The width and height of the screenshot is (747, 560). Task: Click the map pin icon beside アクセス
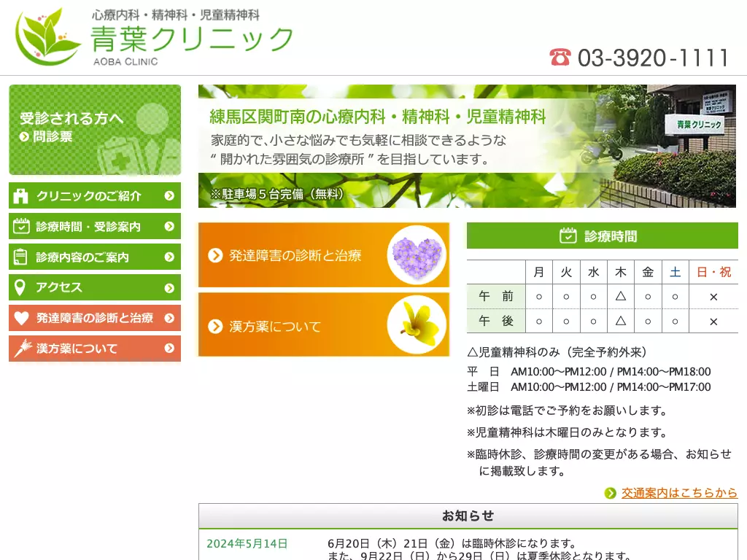[20, 287]
